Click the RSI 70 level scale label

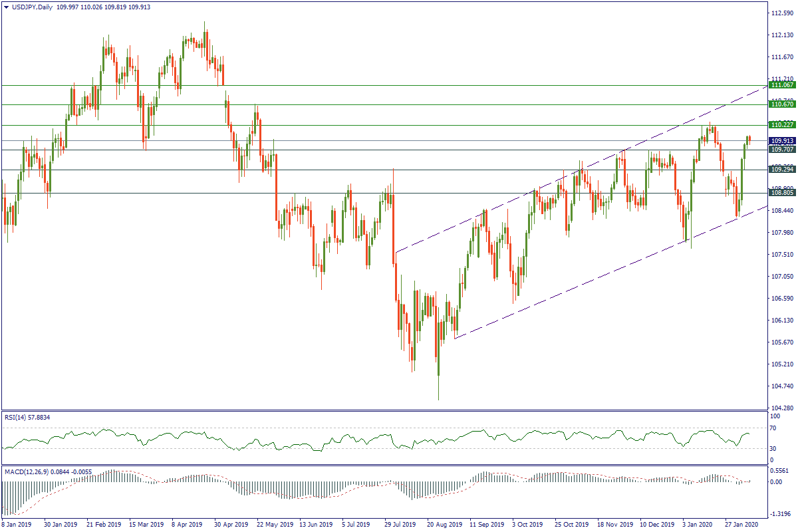point(772,428)
